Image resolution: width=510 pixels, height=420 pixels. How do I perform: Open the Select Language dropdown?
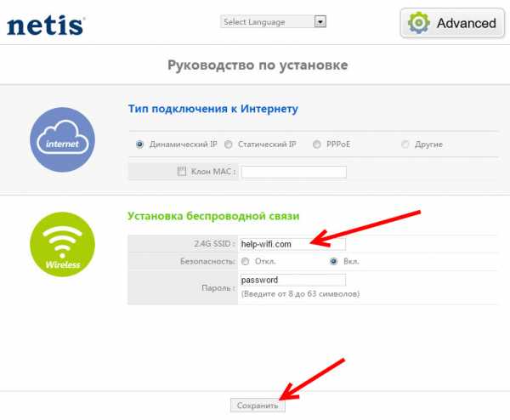point(273,22)
